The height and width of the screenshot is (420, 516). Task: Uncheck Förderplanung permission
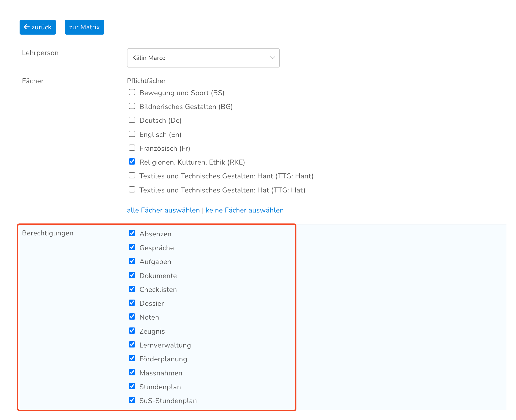tap(132, 358)
